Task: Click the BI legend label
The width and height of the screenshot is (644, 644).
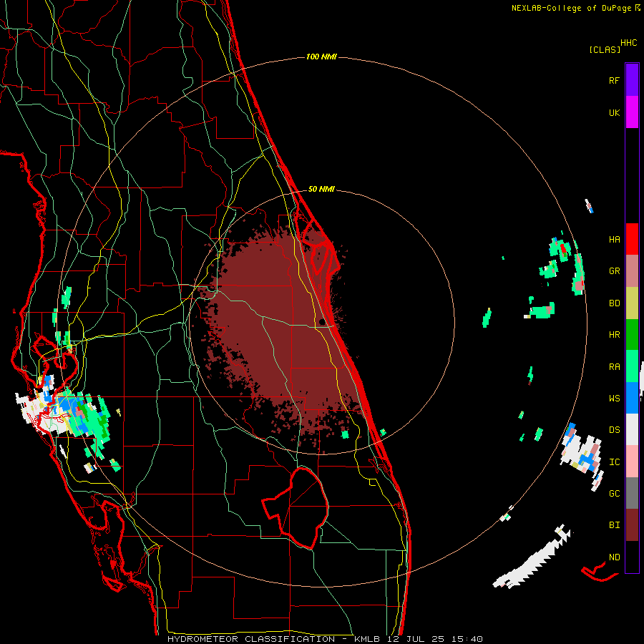Action: 614,525
